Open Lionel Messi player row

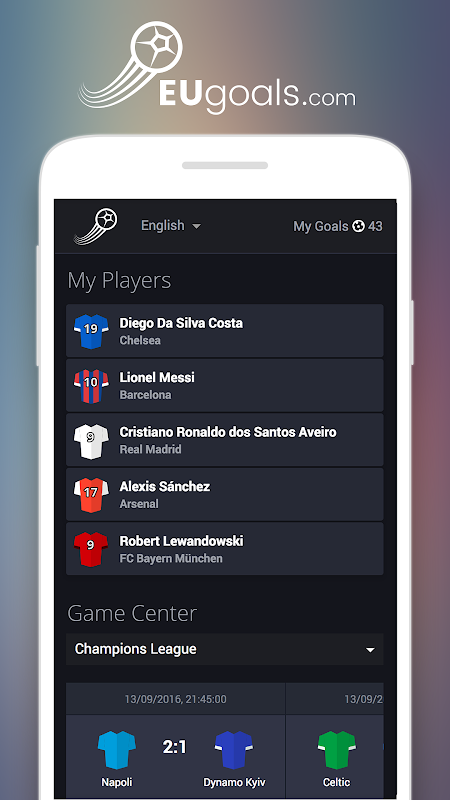coord(224,385)
